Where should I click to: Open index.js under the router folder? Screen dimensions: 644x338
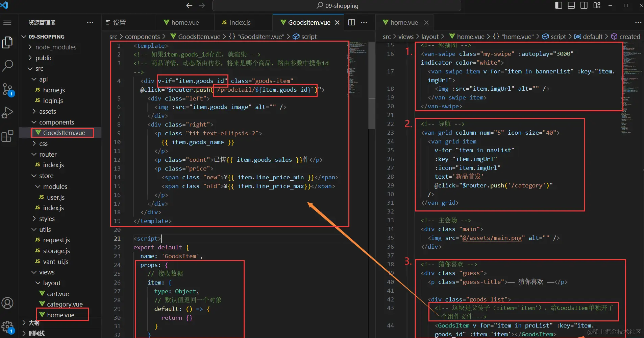click(60, 165)
